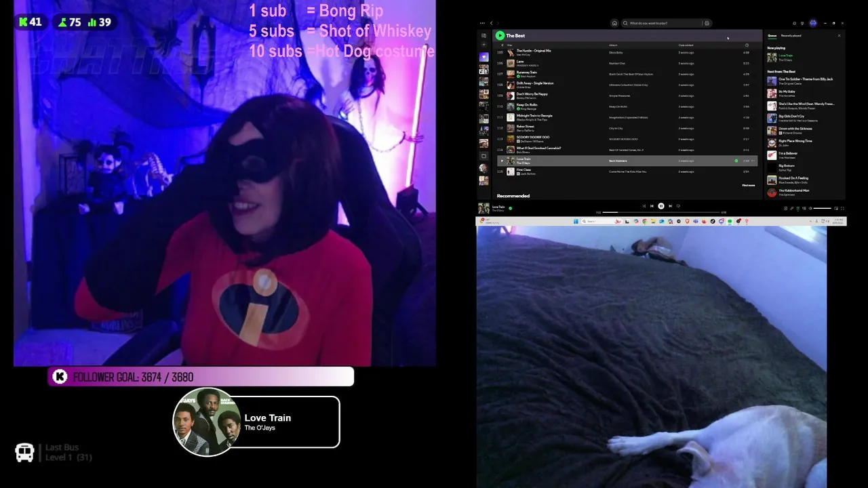Open Friend Activity icon beside the bell
The image size is (868, 488).
click(x=802, y=23)
